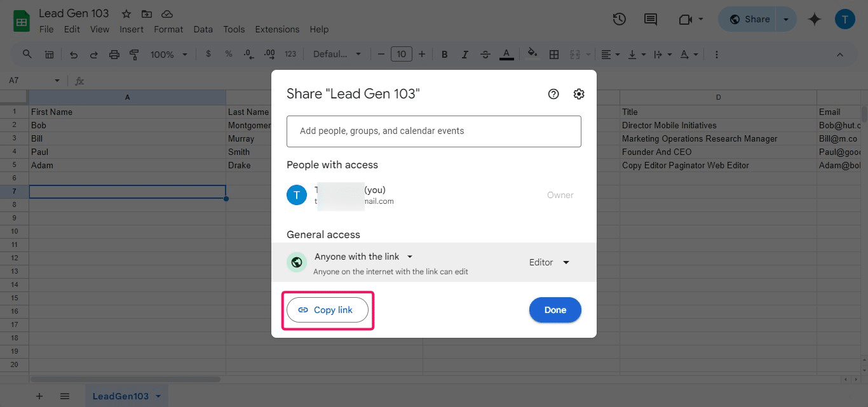Open the Fill color picker
The image size is (868, 407).
coord(532,54)
